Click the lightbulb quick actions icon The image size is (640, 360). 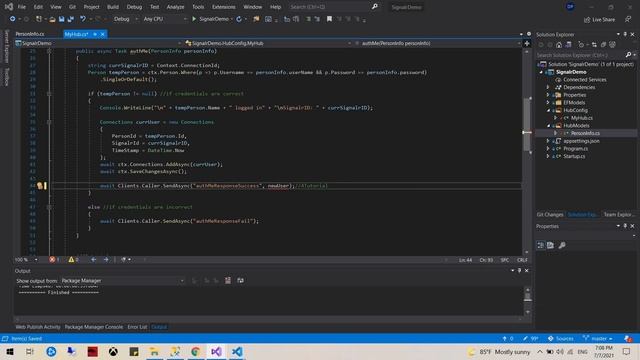click(x=40, y=186)
